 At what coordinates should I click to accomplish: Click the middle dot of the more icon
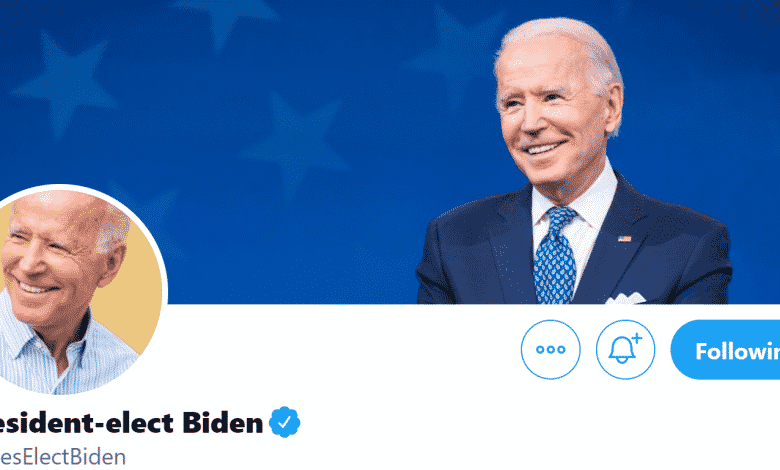tap(551, 350)
